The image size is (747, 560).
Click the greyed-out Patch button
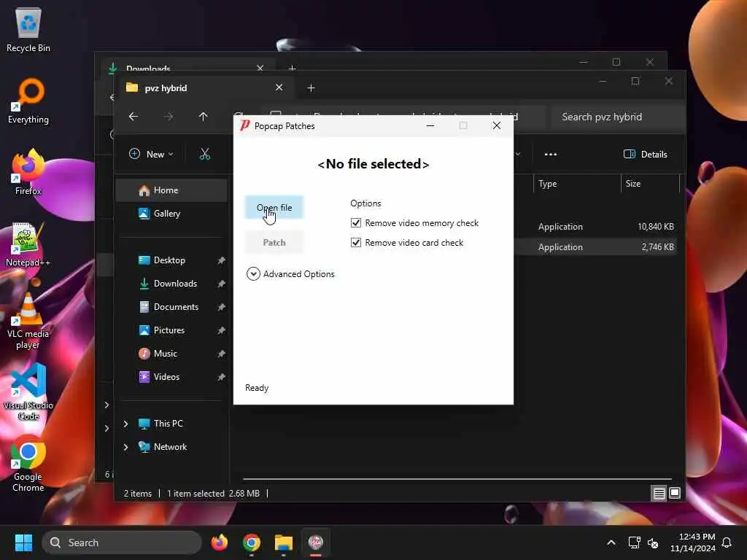pyautogui.click(x=274, y=242)
